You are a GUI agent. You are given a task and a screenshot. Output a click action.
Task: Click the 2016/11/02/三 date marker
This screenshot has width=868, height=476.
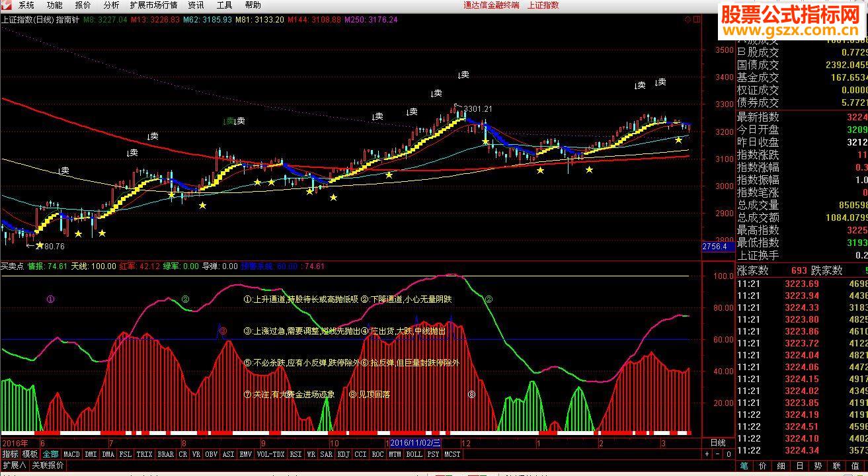point(415,442)
